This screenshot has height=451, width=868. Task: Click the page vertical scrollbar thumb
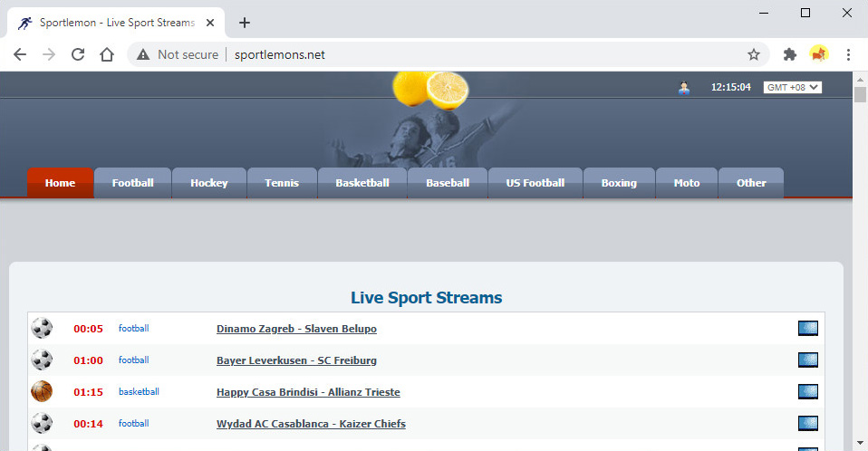click(860, 92)
